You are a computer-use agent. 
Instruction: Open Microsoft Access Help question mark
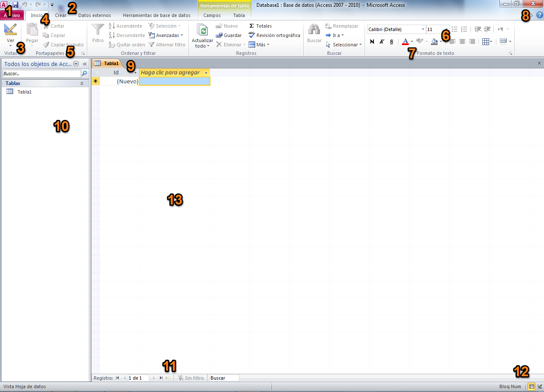coord(540,15)
